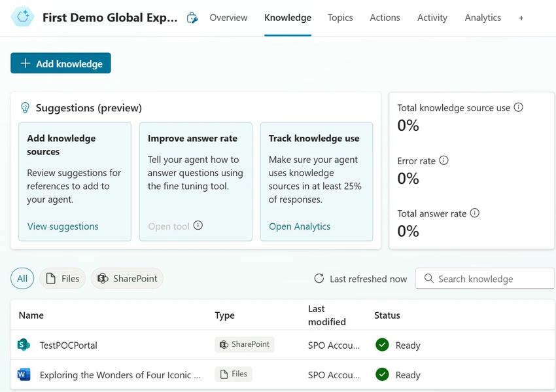Click the agent settings icon beside the title
Screen dimensions: 556x392
(x=192, y=18)
